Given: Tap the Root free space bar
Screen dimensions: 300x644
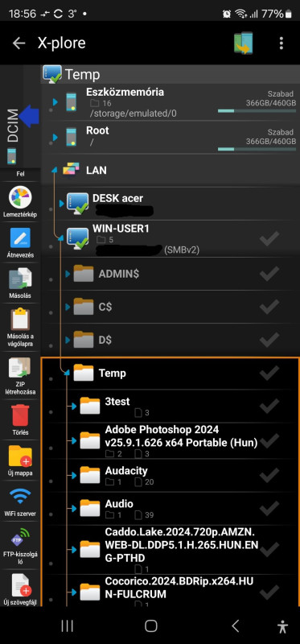Looking at the screenshot, I should click(257, 149).
